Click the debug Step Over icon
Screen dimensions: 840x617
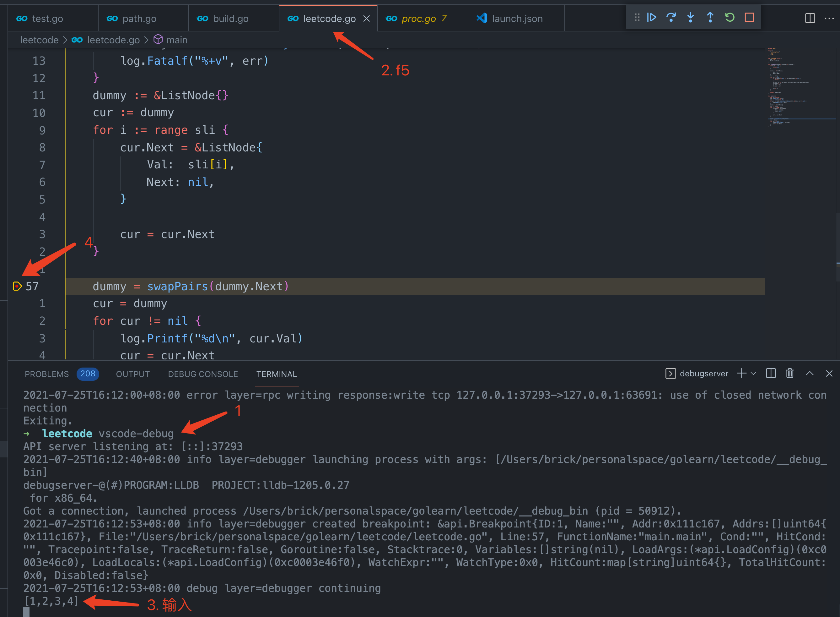click(x=671, y=18)
